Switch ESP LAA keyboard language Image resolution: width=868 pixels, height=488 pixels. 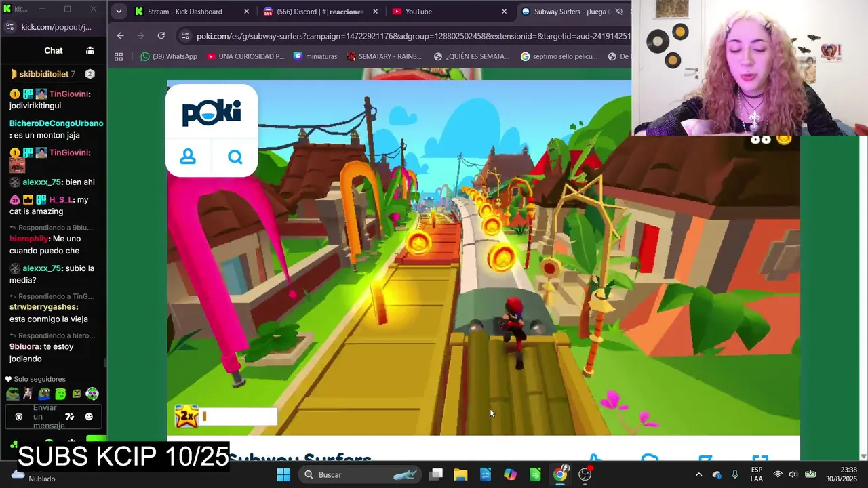(757, 474)
